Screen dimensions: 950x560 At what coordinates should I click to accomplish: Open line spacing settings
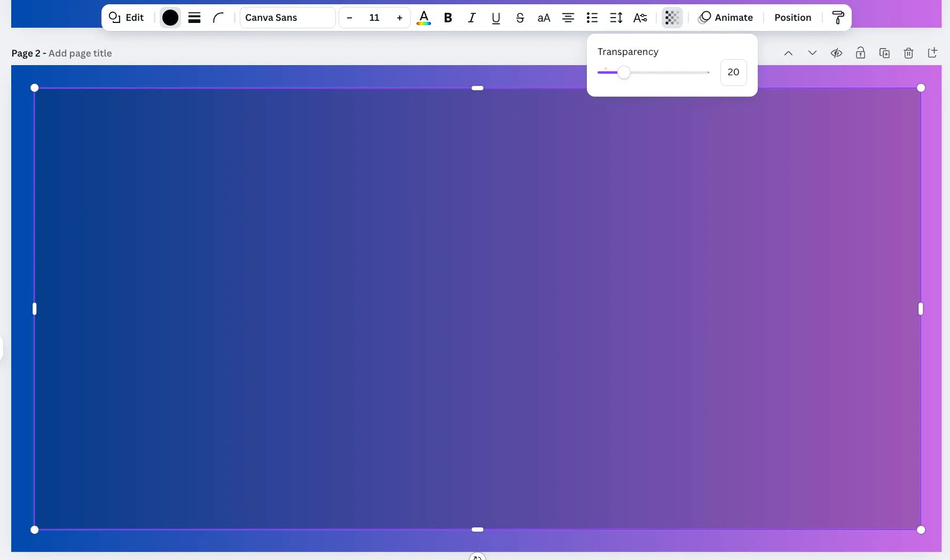pyautogui.click(x=616, y=18)
